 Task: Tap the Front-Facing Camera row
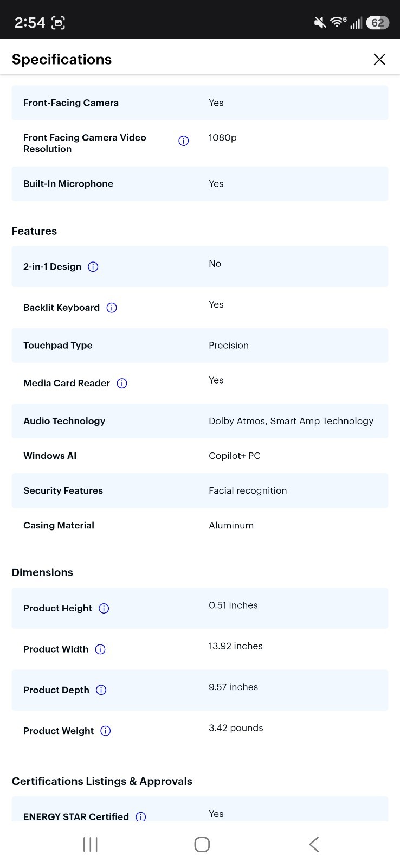click(200, 103)
